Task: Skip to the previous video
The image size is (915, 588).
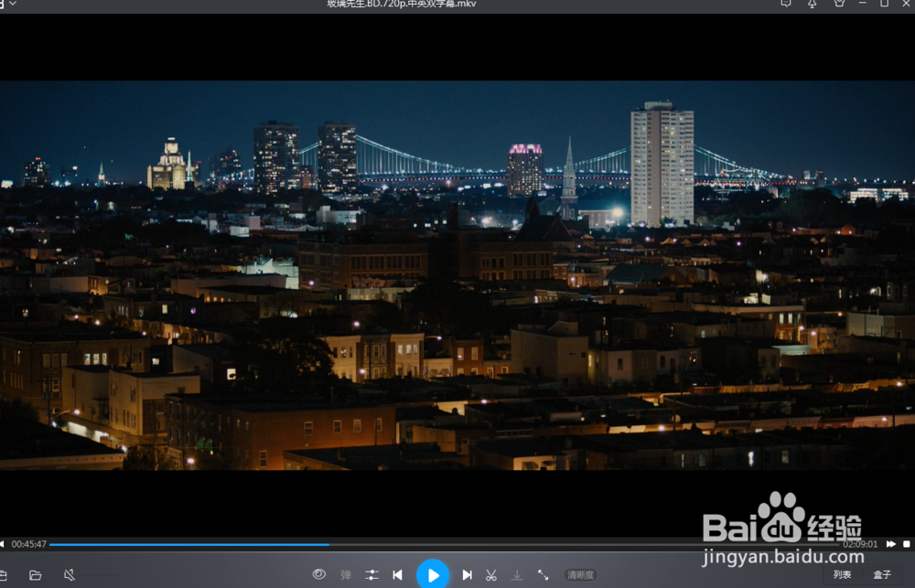Action: (x=397, y=574)
